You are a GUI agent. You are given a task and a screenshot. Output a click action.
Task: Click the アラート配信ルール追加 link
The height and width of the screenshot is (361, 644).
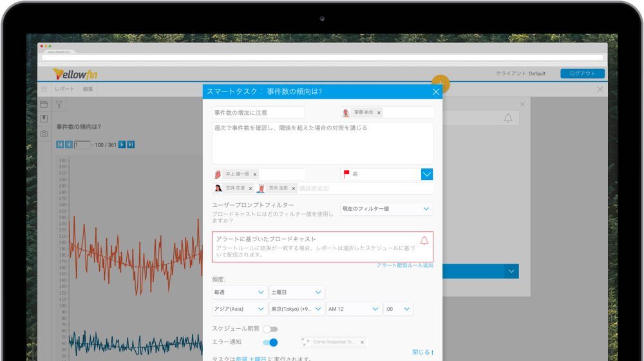404,265
